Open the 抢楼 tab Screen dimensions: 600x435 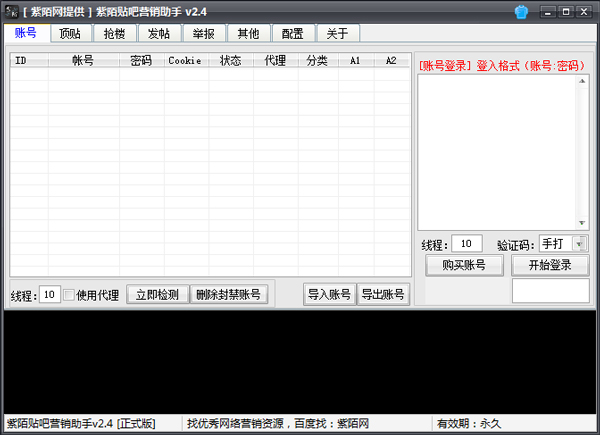[114, 33]
